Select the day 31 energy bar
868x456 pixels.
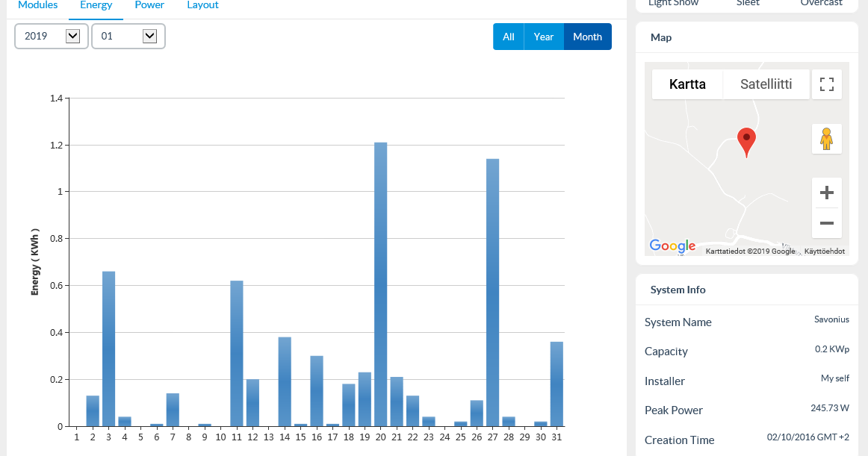pos(557,384)
